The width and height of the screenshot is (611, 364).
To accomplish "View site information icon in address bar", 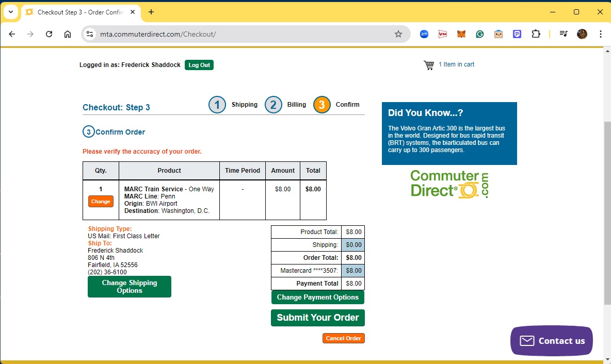I will point(90,34).
